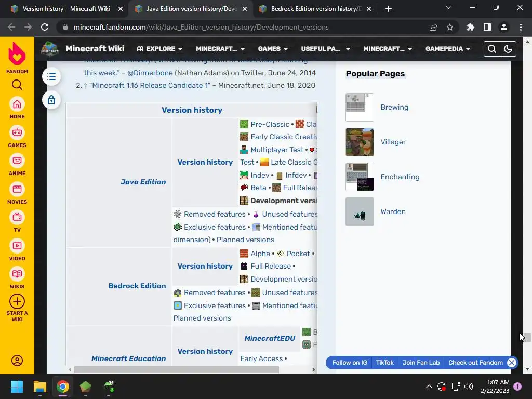Open system volume control
Viewport: 532px width, 399px height.
click(x=469, y=387)
